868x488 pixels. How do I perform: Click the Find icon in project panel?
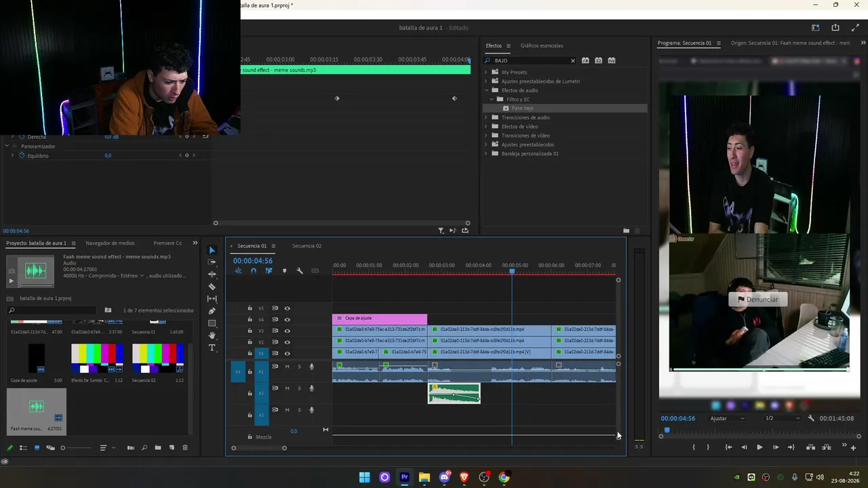tap(144, 447)
